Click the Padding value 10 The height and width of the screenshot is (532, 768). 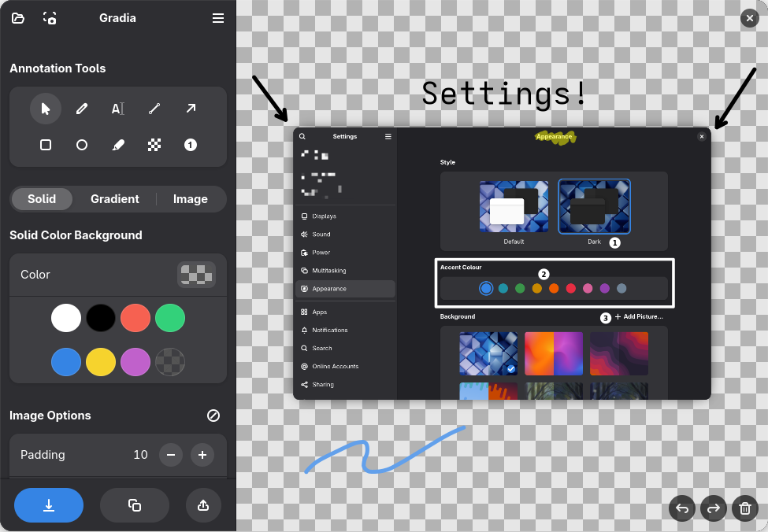[140, 455]
